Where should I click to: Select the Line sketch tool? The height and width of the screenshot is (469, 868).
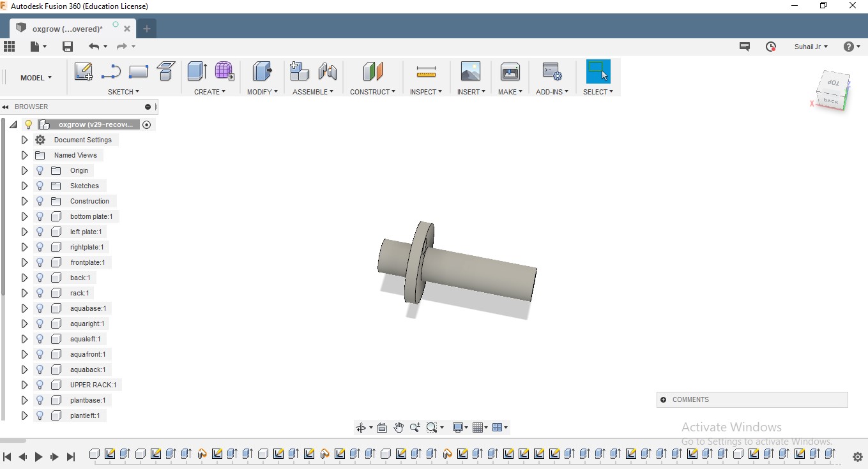[110, 71]
